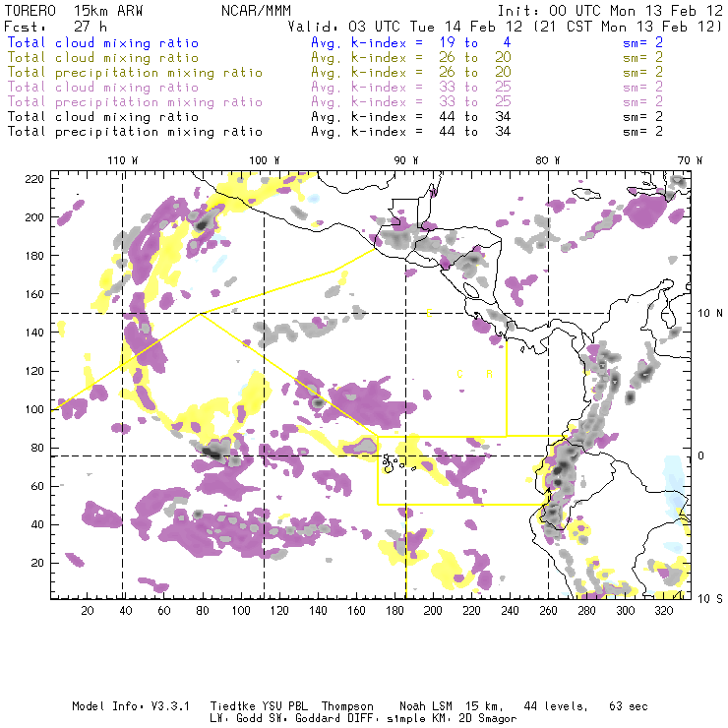Screen dimensions: 728x728
Task: Click the "10 S" latitude label
Action: (710, 599)
